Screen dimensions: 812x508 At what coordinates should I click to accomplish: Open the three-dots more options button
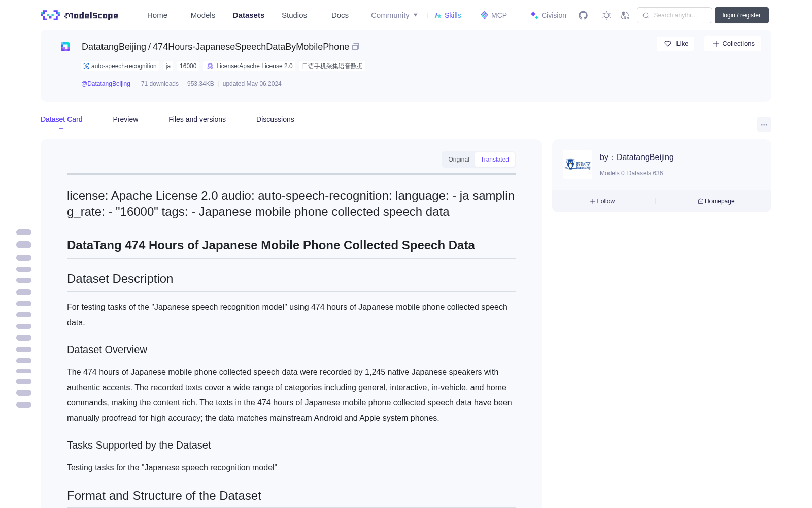(x=764, y=124)
